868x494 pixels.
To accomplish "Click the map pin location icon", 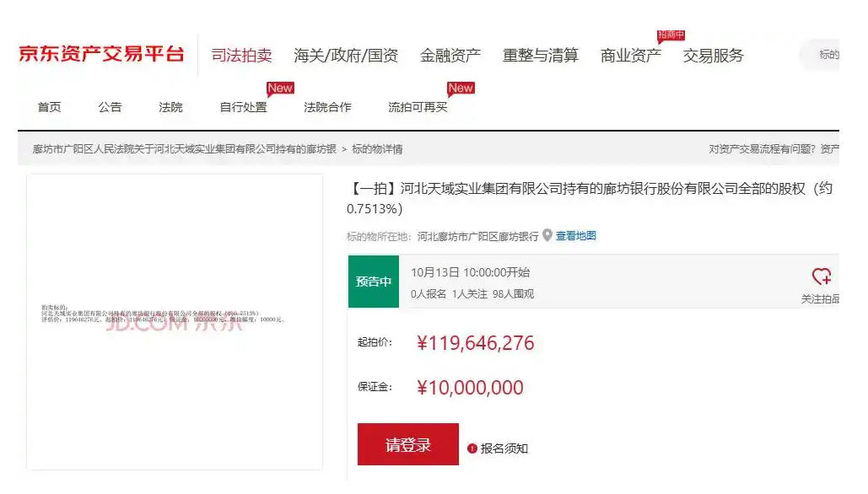I will point(547,235).
